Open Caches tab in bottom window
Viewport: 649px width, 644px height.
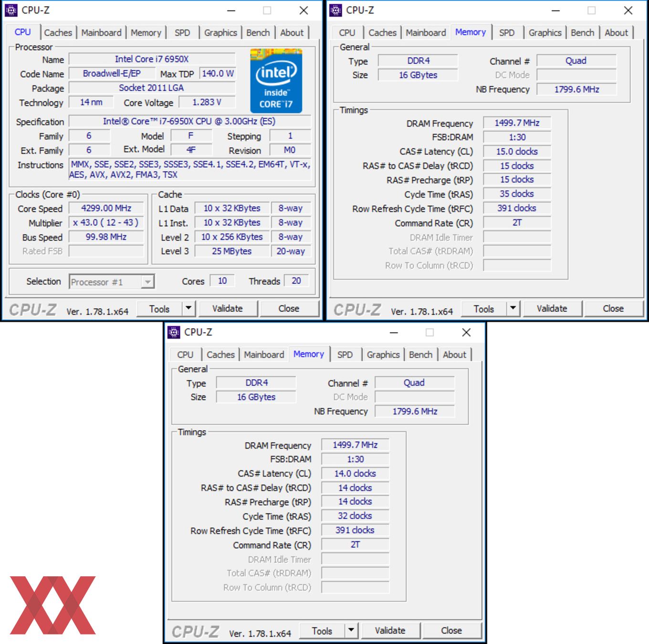tap(221, 354)
